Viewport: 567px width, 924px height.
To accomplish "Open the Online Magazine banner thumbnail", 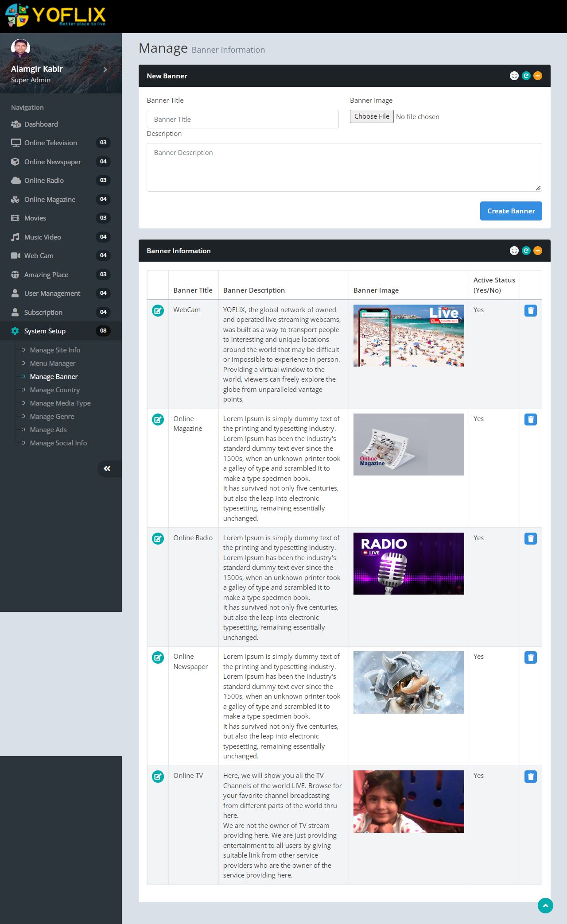I will (409, 445).
